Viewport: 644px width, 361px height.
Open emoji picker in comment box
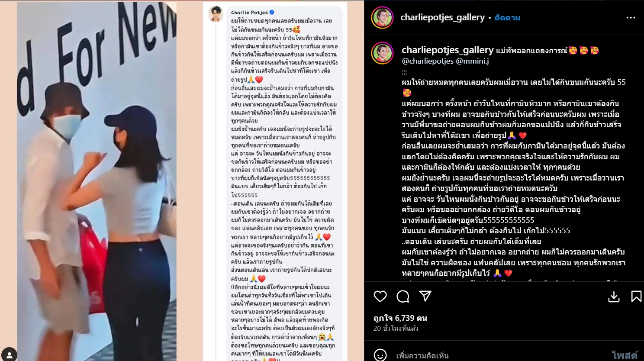[380, 355]
